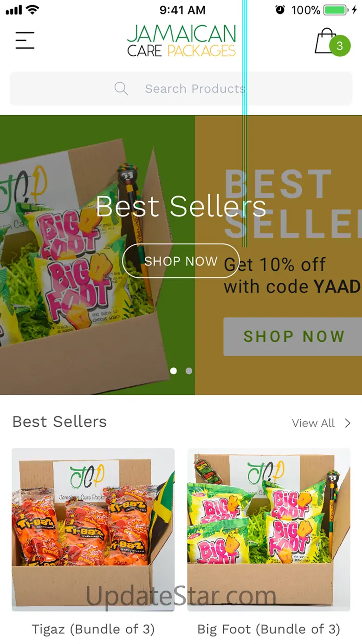Image resolution: width=362 pixels, height=644 pixels.
Task: Open the hamburger menu
Action: (x=25, y=40)
